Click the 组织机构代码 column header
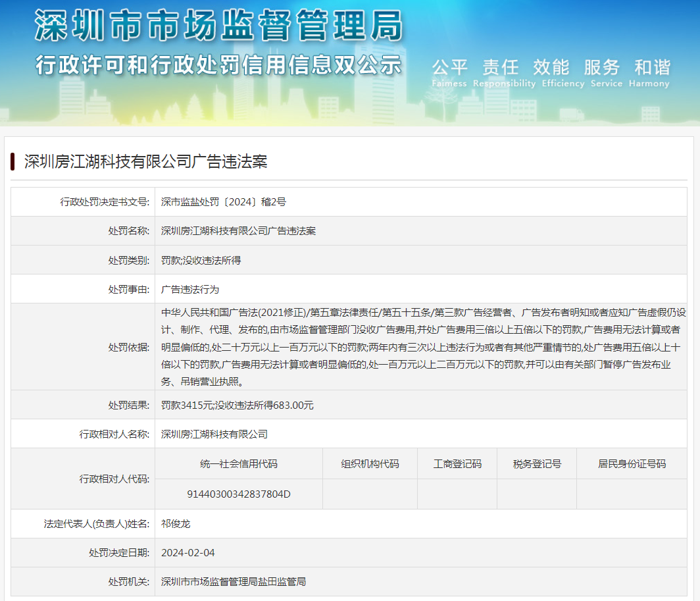Screen dimensions: 700x601 coord(370,464)
